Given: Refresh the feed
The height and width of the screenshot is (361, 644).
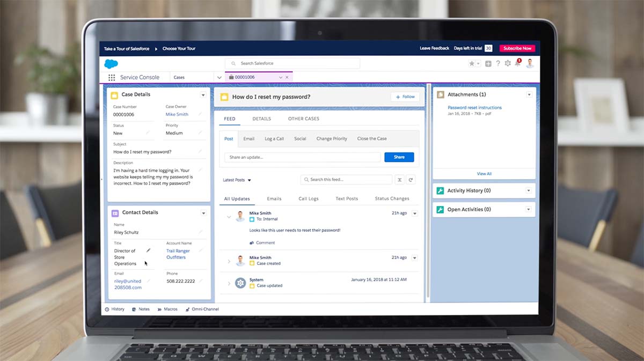Looking at the screenshot, I should [x=411, y=180].
